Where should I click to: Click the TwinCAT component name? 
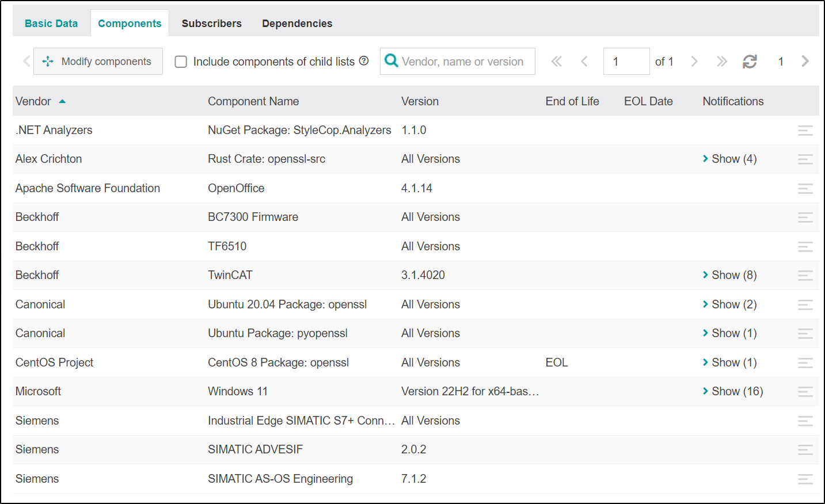click(x=230, y=275)
